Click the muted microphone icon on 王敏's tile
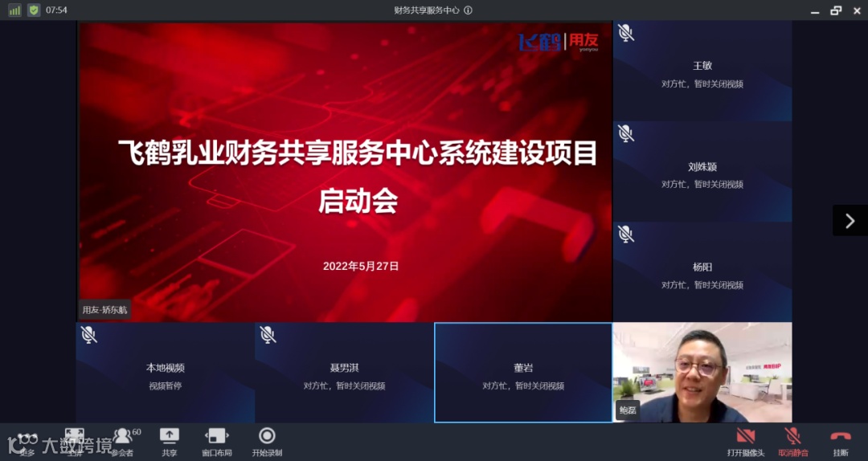Image resolution: width=868 pixels, height=461 pixels. [x=625, y=33]
